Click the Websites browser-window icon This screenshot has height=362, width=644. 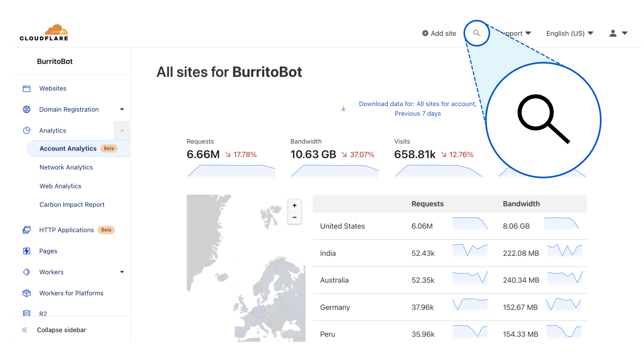pos(26,89)
